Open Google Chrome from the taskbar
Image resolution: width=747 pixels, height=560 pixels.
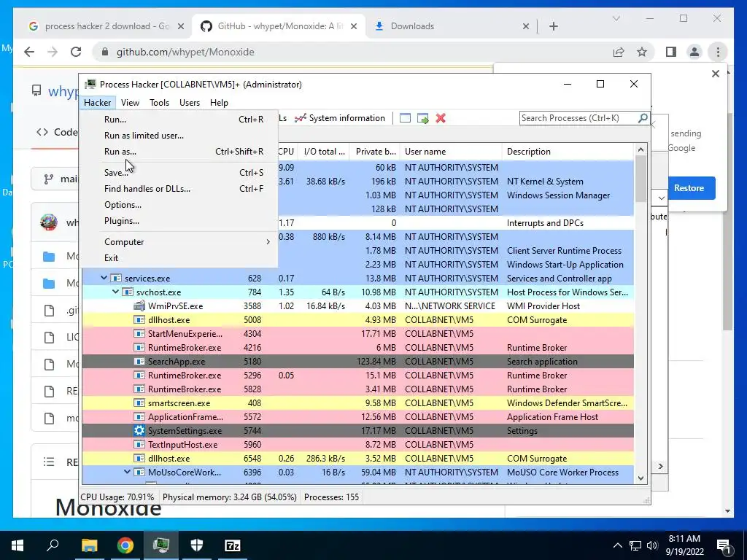125,545
